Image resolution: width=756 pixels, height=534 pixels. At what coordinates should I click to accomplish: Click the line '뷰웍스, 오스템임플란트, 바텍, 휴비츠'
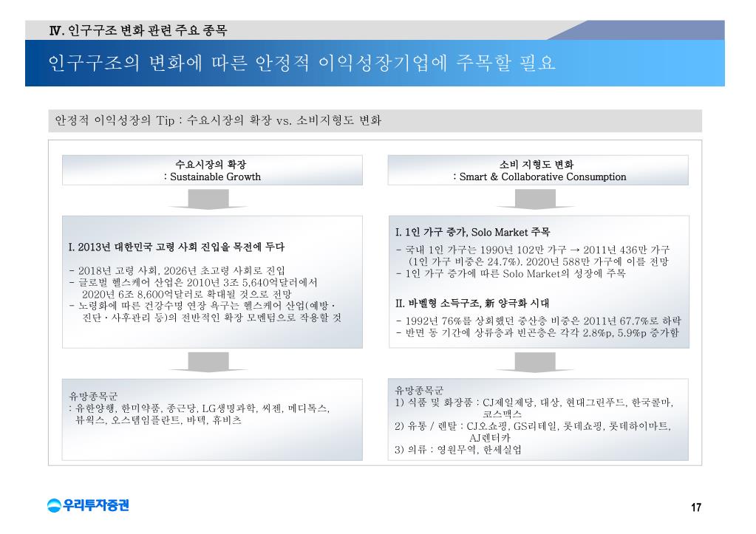[x=158, y=420]
